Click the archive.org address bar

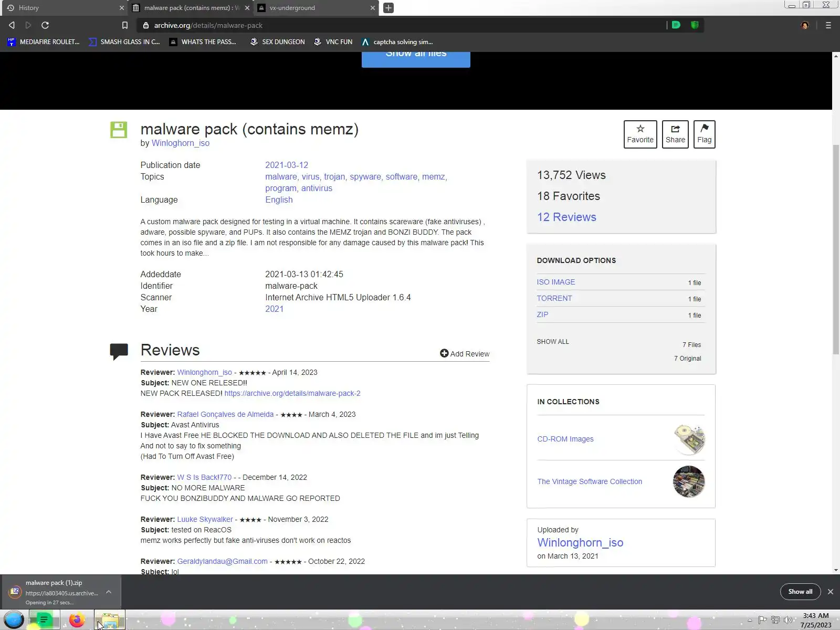pos(402,25)
